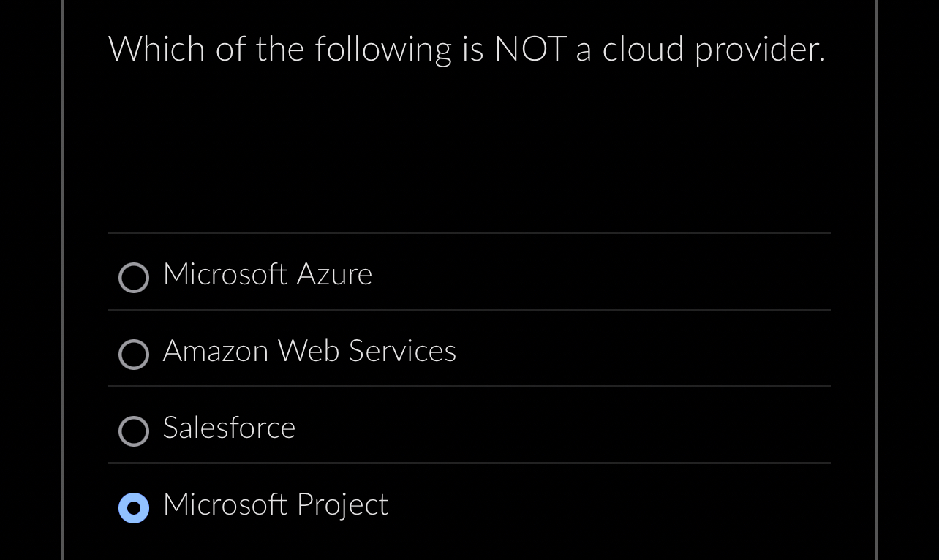Click anywhere on the Microsoft Azure answer row

coord(468,276)
